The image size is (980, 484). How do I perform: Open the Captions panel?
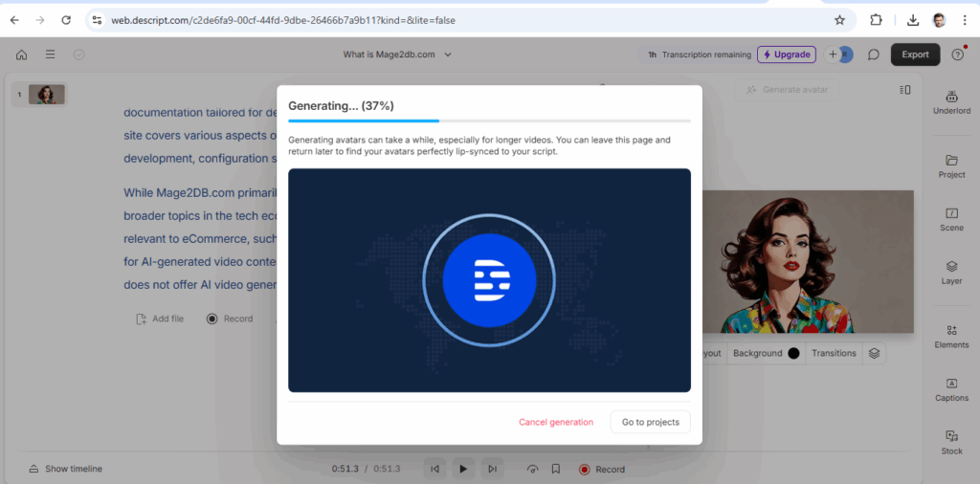point(951,389)
